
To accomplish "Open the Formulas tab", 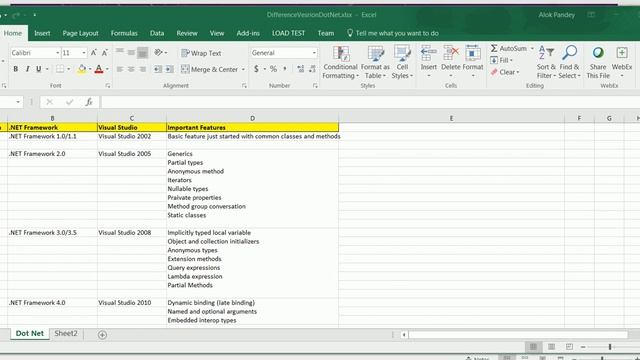I will (x=124, y=33).
